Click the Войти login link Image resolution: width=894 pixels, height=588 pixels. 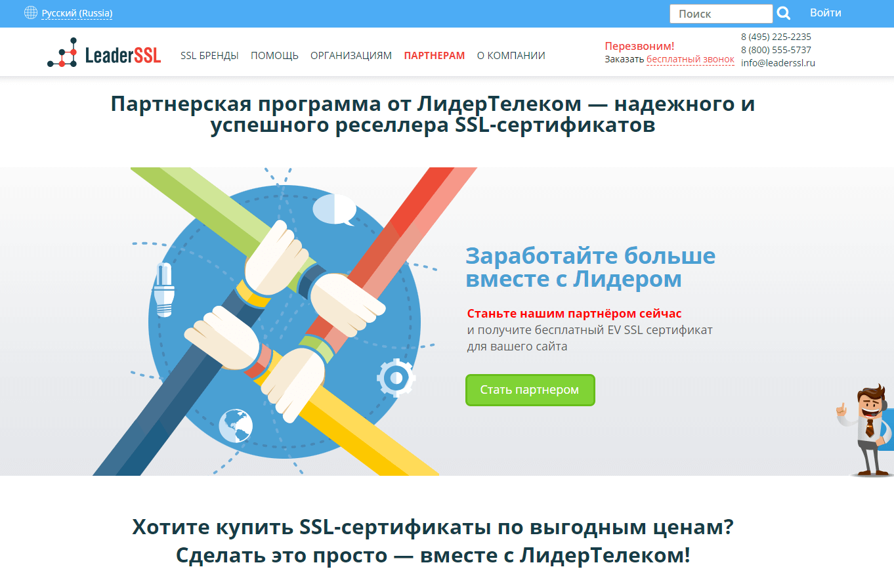826,12
